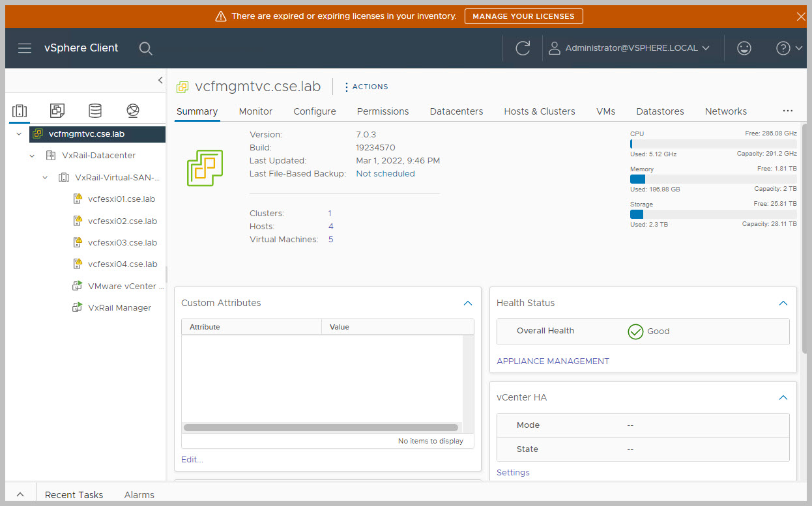Collapse the Health Status panel
This screenshot has width=812, height=506.
click(783, 303)
